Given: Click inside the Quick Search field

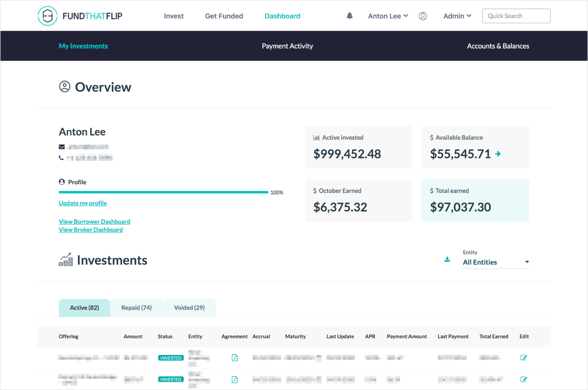Looking at the screenshot, I should (516, 15).
